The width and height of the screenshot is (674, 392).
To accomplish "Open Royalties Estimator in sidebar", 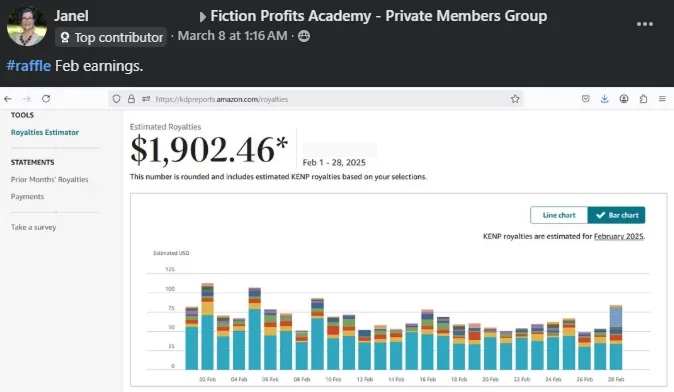I will coord(45,132).
